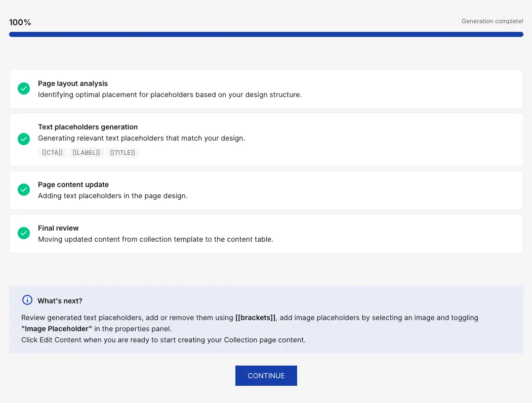The height and width of the screenshot is (403, 532).
Task: Select the Image Placeholder bold text
Action: point(56,329)
